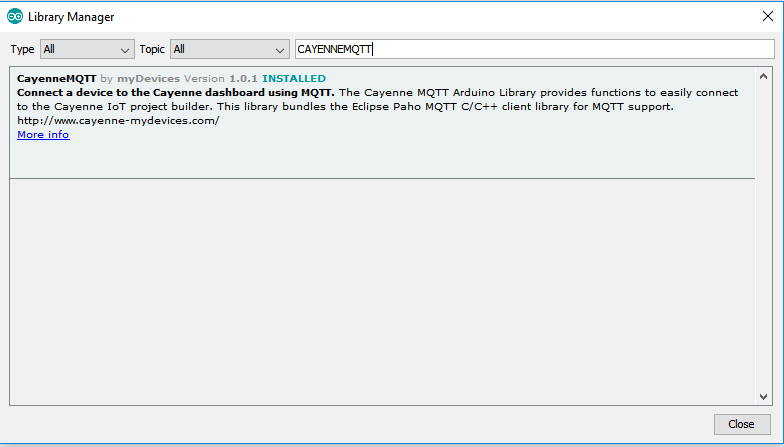
Task: Click the scrollbar down arrow
Action: tap(763, 396)
